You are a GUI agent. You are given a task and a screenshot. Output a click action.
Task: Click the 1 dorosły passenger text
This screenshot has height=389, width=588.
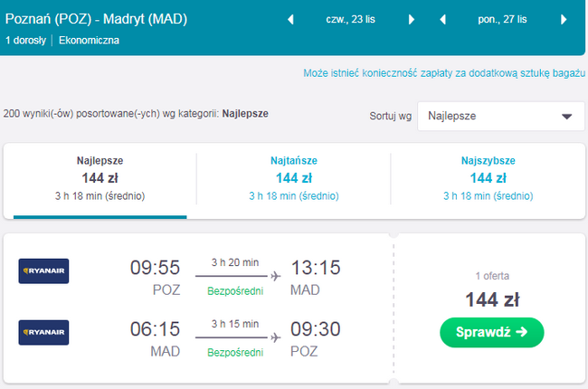pyautogui.click(x=28, y=40)
